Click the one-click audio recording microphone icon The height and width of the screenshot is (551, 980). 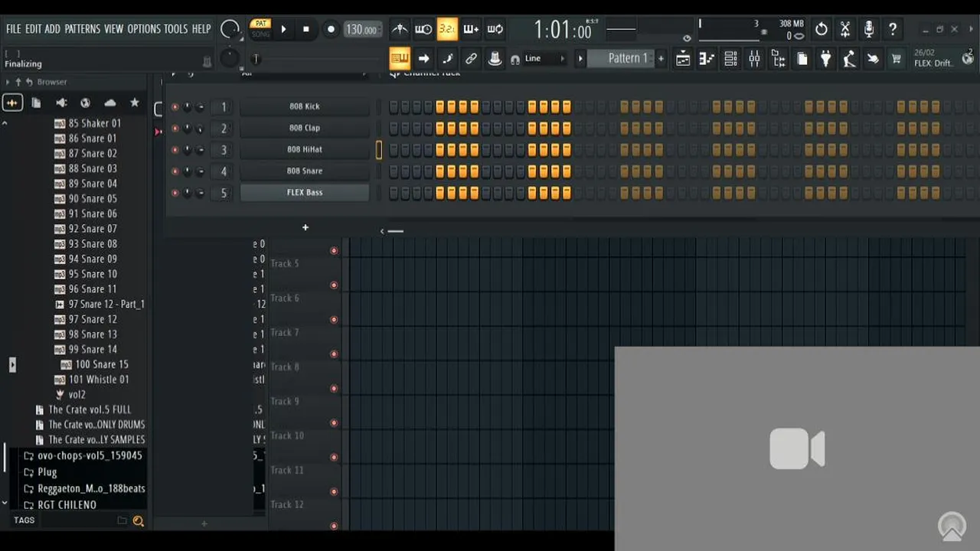(869, 29)
